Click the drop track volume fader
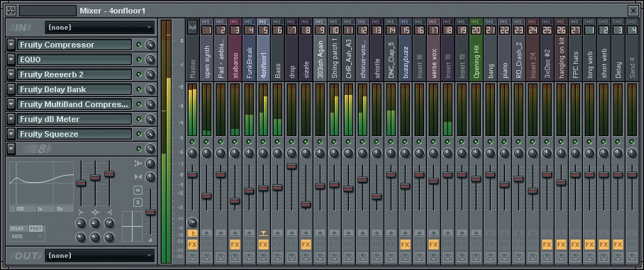644x270 pixels. (x=292, y=167)
